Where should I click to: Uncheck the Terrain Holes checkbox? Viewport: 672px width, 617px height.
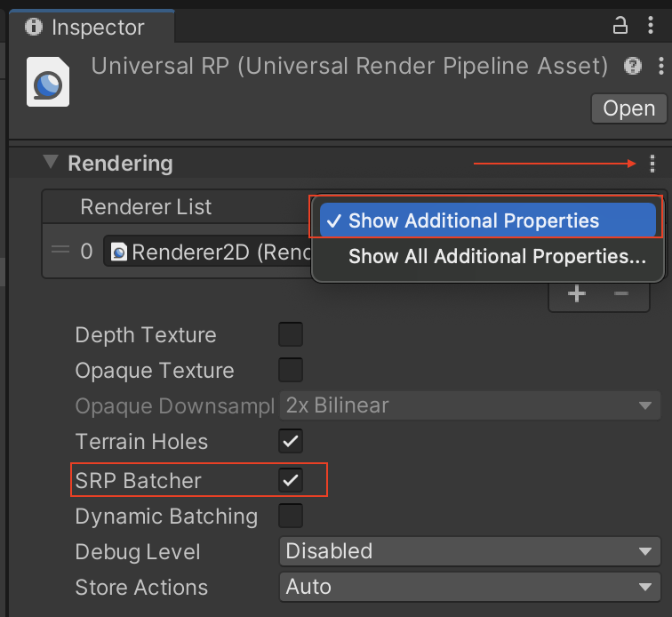(291, 441)
